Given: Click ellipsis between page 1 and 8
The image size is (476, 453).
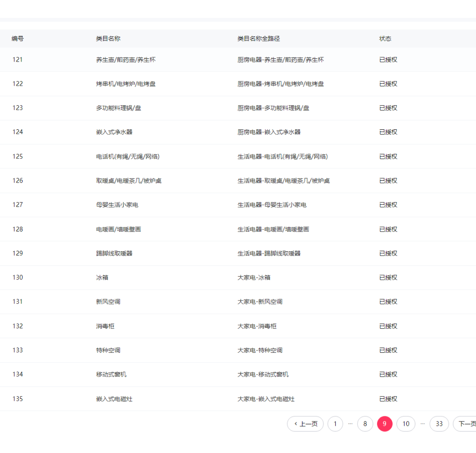Looking at the screenshot, I should click(350, 424).
